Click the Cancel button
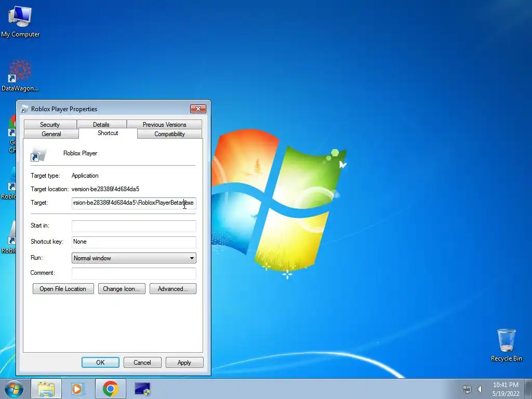 point(142,362)
